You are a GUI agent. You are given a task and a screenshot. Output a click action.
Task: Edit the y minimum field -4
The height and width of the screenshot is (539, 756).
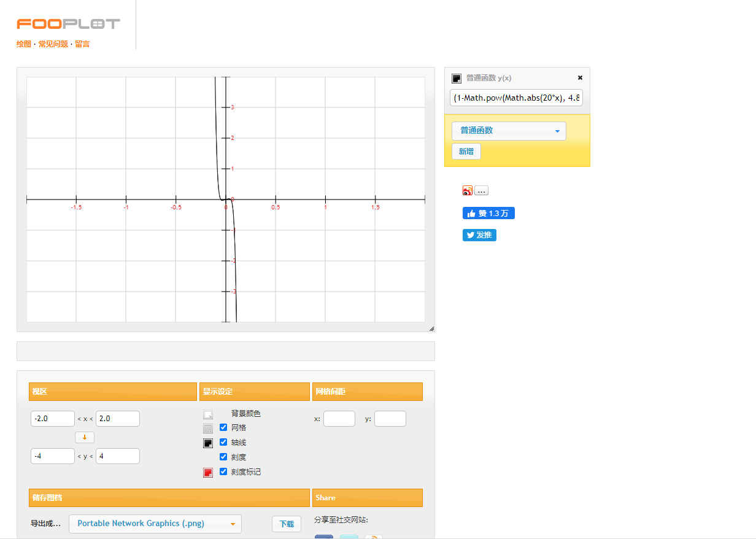tap(53, 456)
